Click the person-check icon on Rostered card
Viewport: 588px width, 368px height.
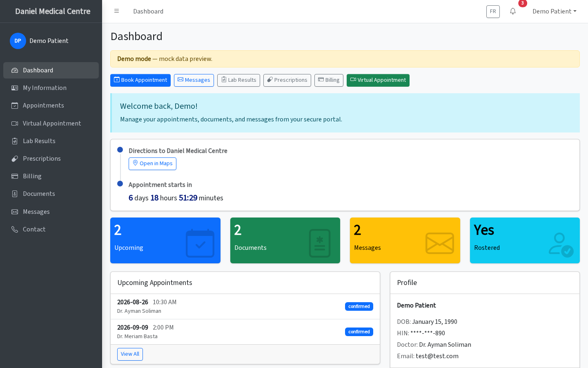(561, 245)
